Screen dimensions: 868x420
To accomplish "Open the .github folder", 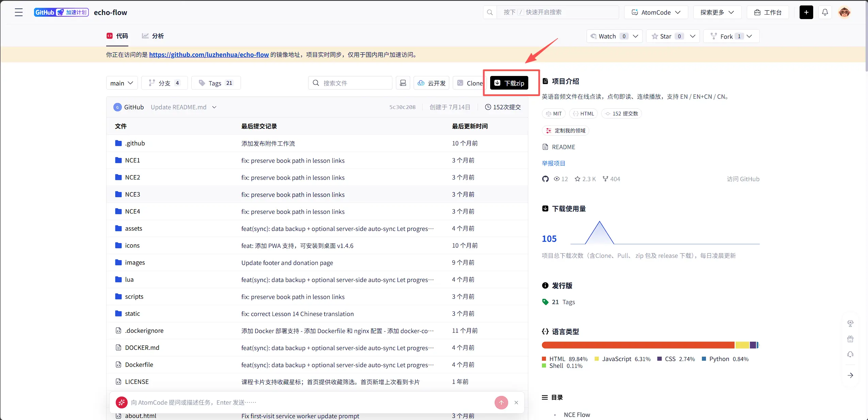I will point(135,143).
